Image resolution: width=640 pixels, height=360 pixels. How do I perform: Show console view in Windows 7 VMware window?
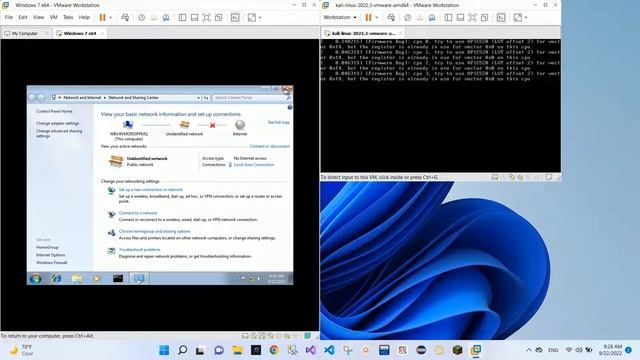pyautogui.click(x=235, y=17)
